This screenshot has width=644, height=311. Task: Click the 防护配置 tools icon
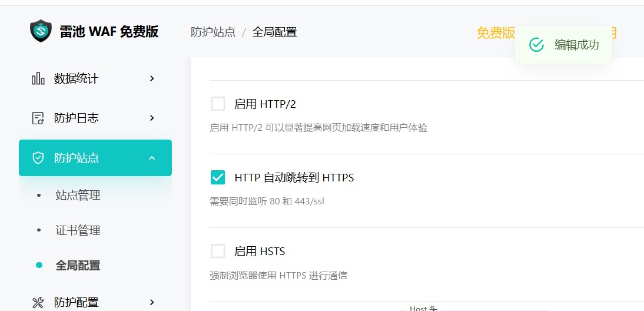(x=38, y=303)
